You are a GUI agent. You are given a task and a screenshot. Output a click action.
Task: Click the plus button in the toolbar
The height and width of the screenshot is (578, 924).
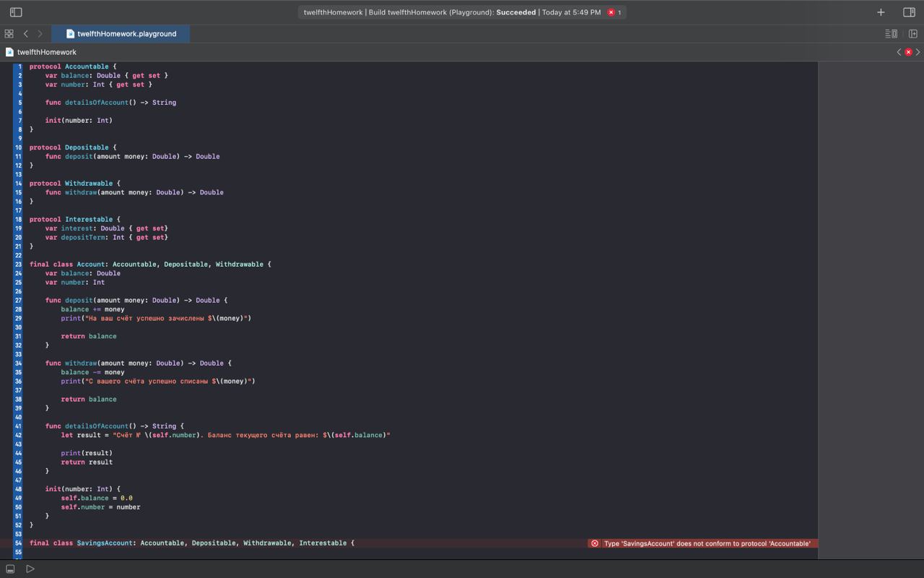(881, 12)
